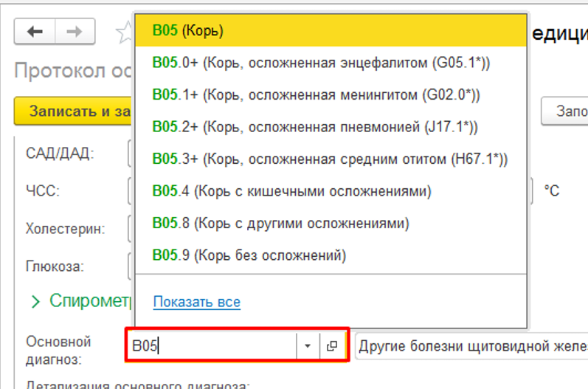Click the Показать все link
588x389 pixels.
point(196,302)
